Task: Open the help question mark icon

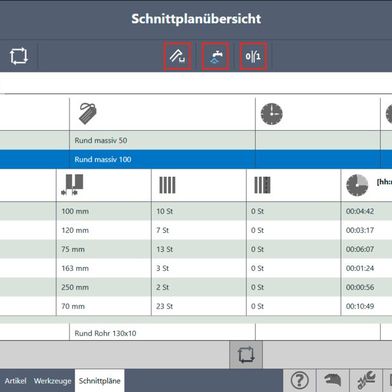Action: 299,380
